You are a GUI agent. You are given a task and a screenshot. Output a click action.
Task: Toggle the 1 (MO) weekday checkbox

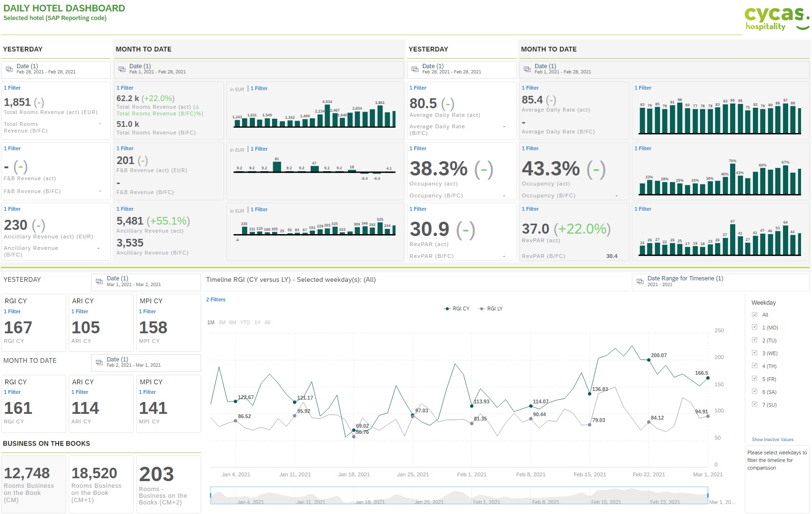[754, 328]
